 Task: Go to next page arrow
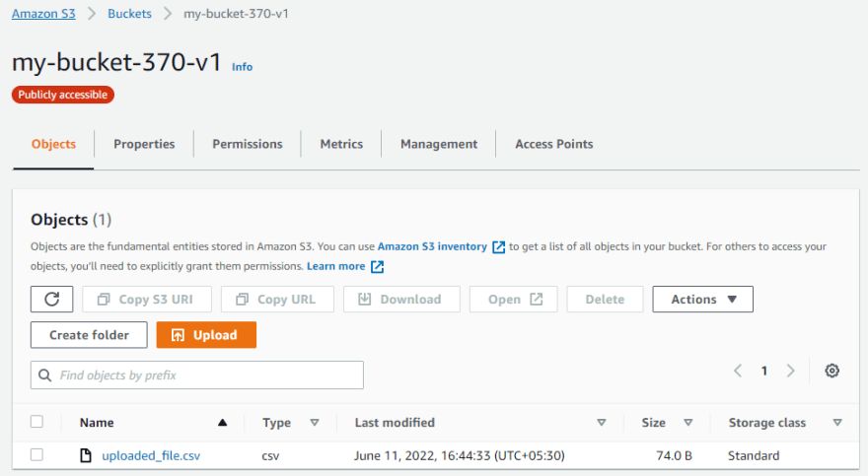[790, 371]
